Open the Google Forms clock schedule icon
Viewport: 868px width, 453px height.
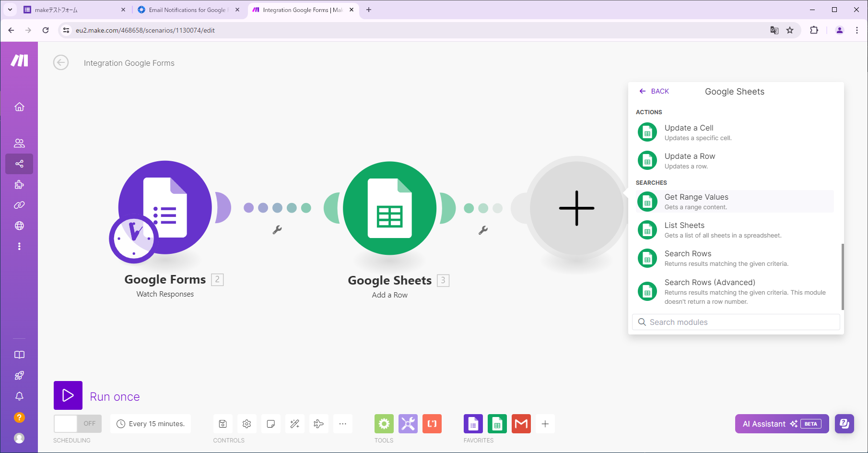point(134,238)
